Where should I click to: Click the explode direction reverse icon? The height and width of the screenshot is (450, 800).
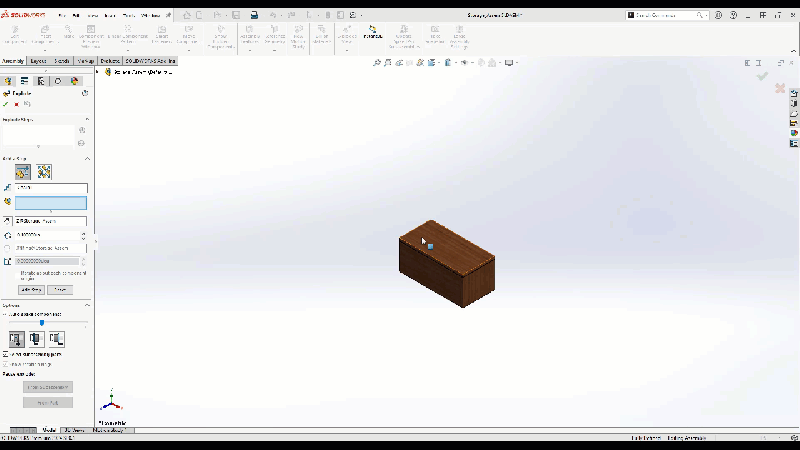pos(7,221)
